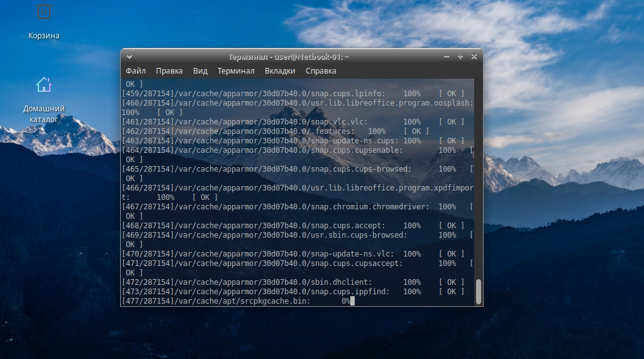Viewport: 644px width, 359px height.
Task: Click the snap.vlc.vlc output line
Action: (293, 121)
